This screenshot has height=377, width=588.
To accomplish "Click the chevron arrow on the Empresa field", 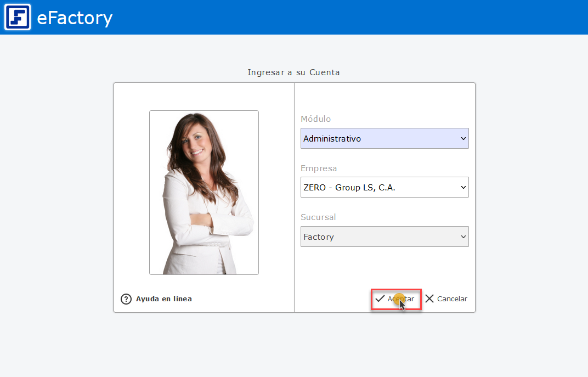I will [x=463, y=187].
